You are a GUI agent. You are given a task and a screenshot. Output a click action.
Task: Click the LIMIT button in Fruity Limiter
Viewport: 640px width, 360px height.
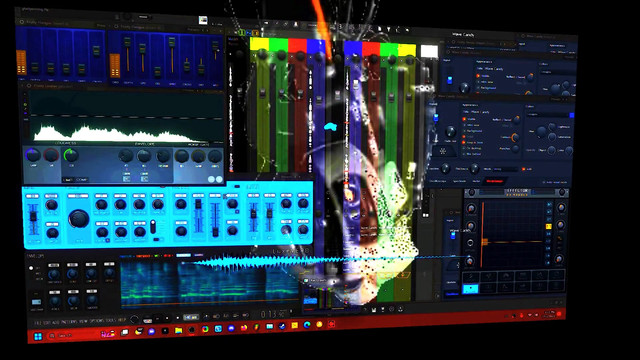(67, 180)
